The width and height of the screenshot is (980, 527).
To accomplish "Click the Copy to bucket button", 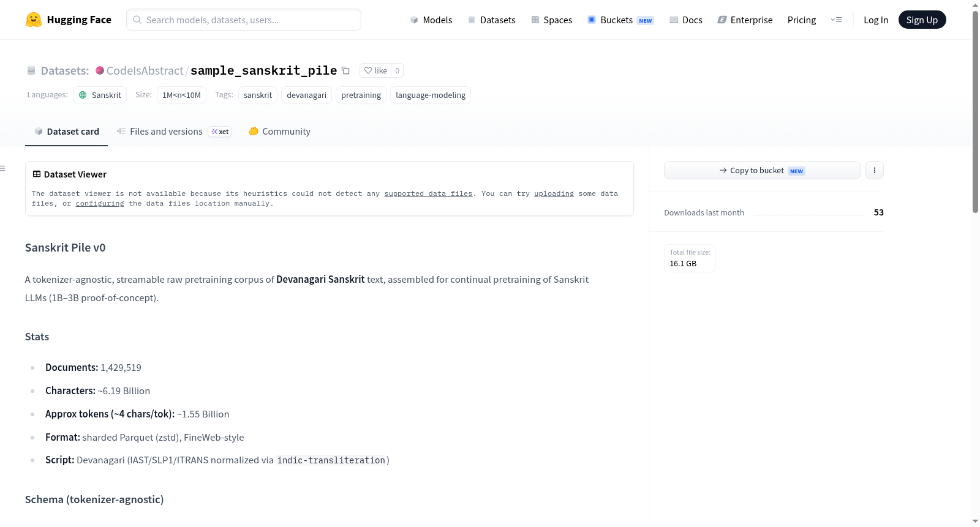I will 762,170.
